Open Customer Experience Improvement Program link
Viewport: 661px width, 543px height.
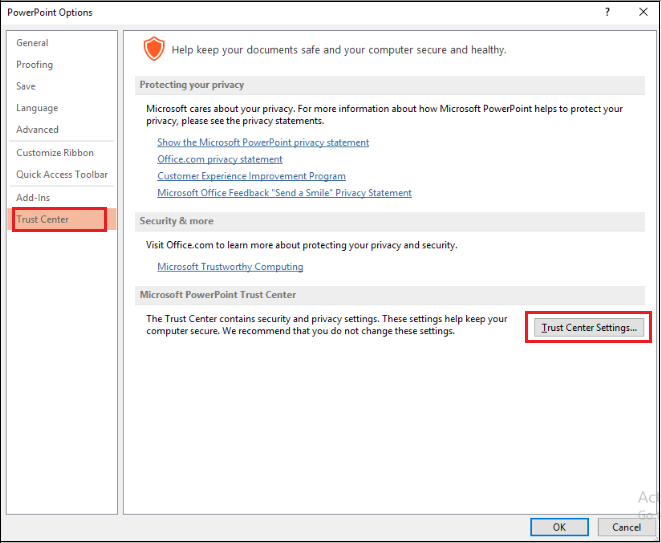click(x=251, y=176)
